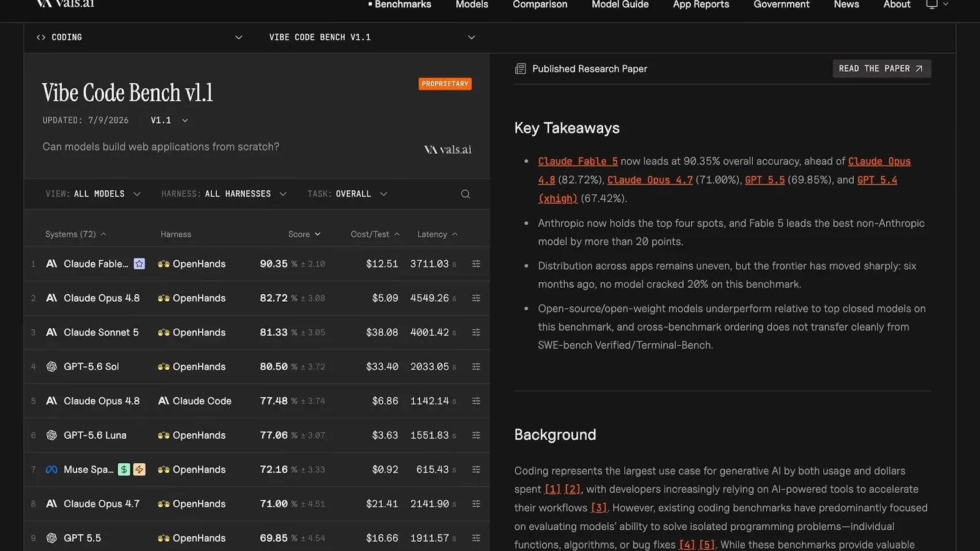Viewport: 980px width, 551px height.
Task: Click the document icon beside Published Research Paper
Action: [x=520, y=69]
